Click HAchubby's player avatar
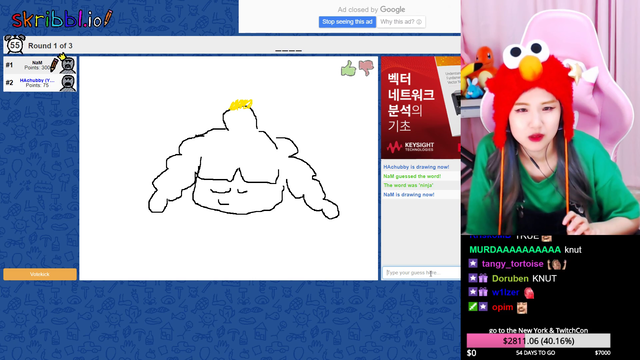The width and height of the screenshot is (640, 360). click(x=68, y=83)
